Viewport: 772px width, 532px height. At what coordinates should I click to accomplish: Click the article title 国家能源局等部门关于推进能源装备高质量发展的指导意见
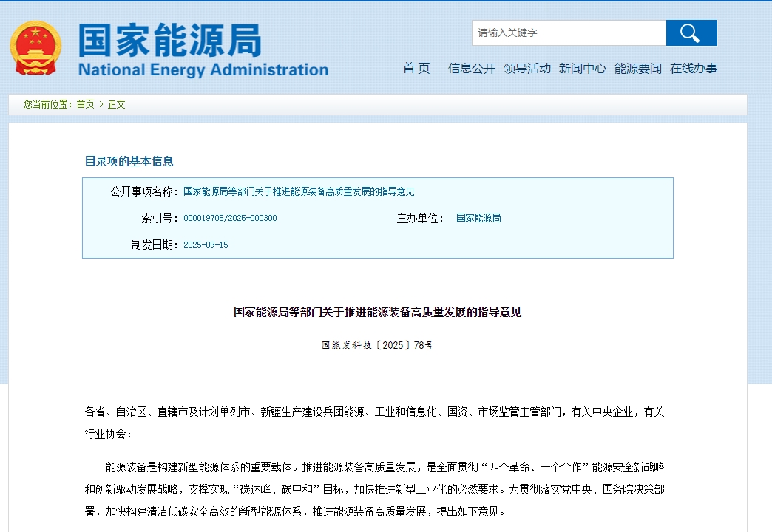376,312
